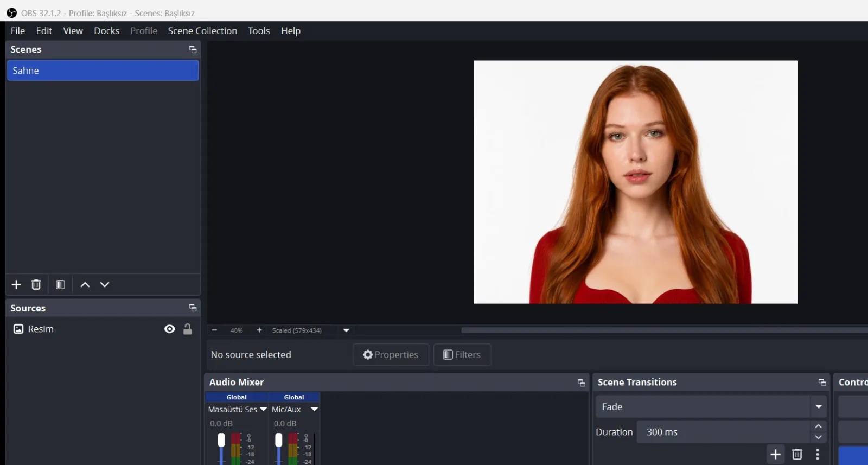
Task: Move scene up with arrow icon
Action: click(x=85, y=285)
